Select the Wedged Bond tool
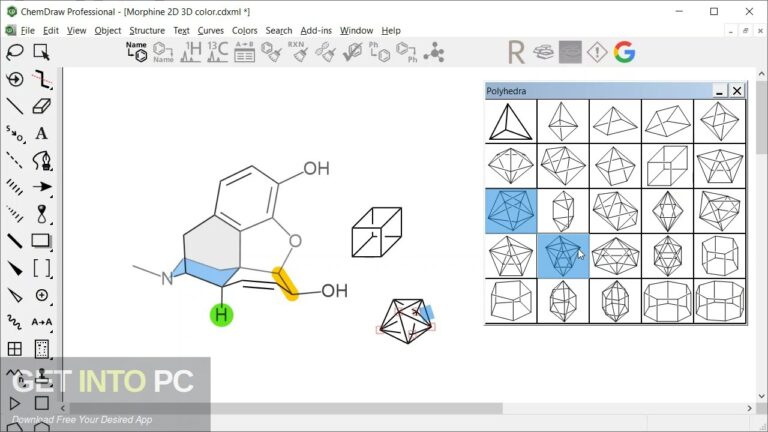 point(15,268)
